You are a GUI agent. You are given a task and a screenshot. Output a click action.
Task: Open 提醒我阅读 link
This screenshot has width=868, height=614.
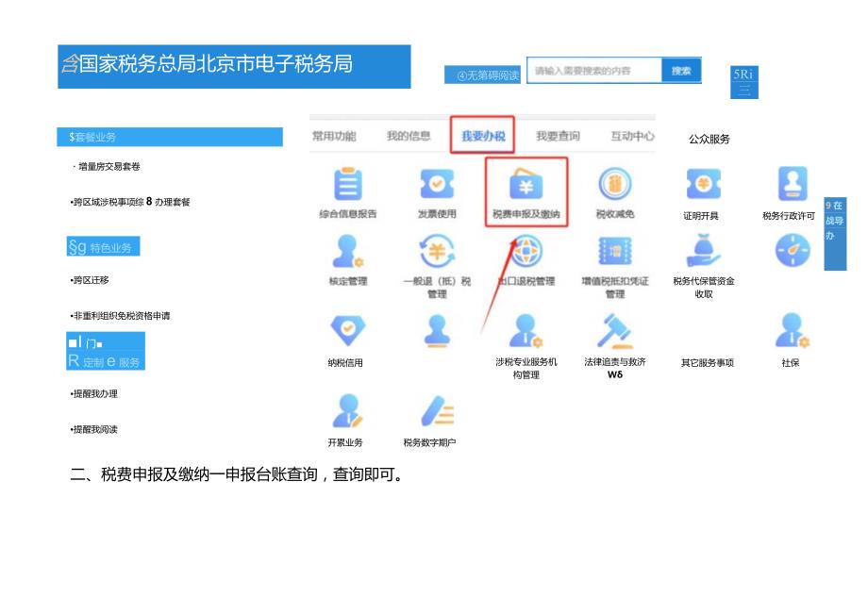pos(94,429)
